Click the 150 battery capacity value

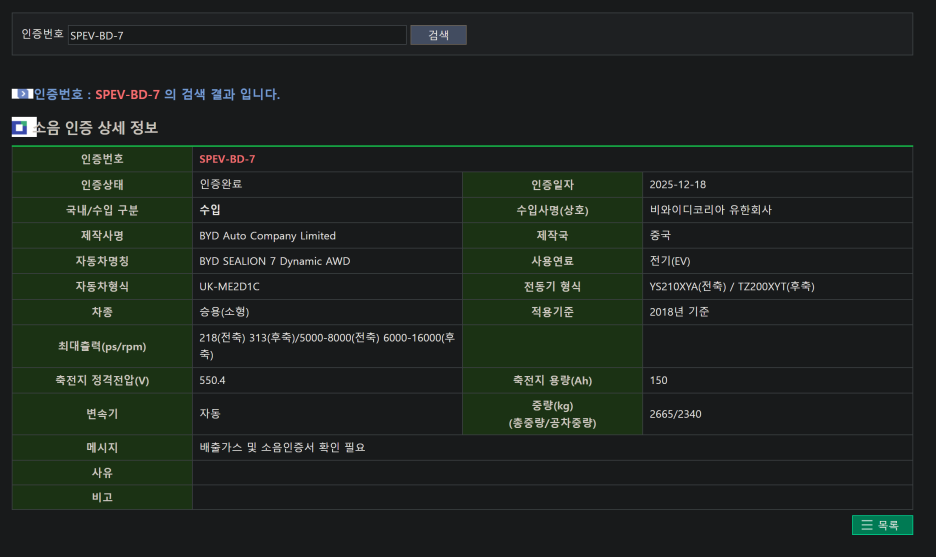pyautogui.click(x=658, y=380)
